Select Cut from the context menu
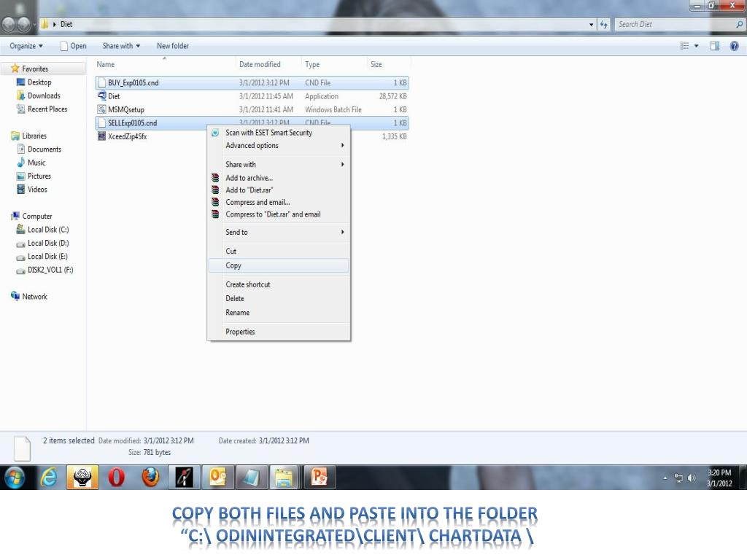 (x=231, y=251)
